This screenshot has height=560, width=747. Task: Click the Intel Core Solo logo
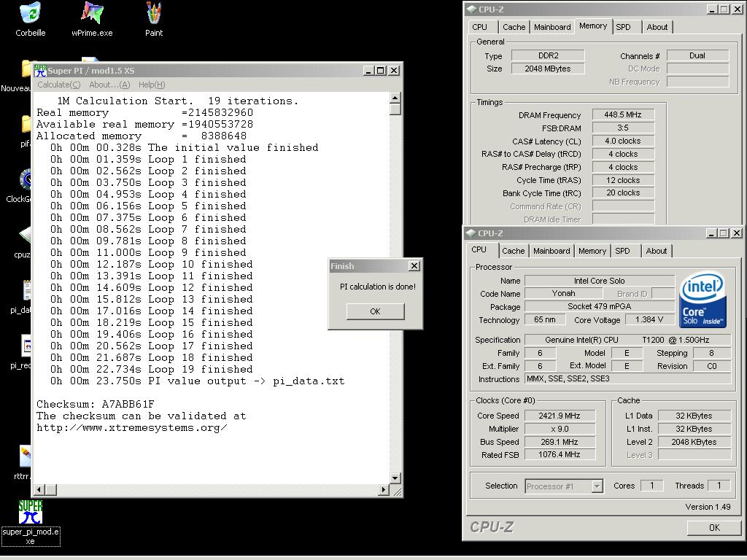pyautogui.click(x=703, y=300)
